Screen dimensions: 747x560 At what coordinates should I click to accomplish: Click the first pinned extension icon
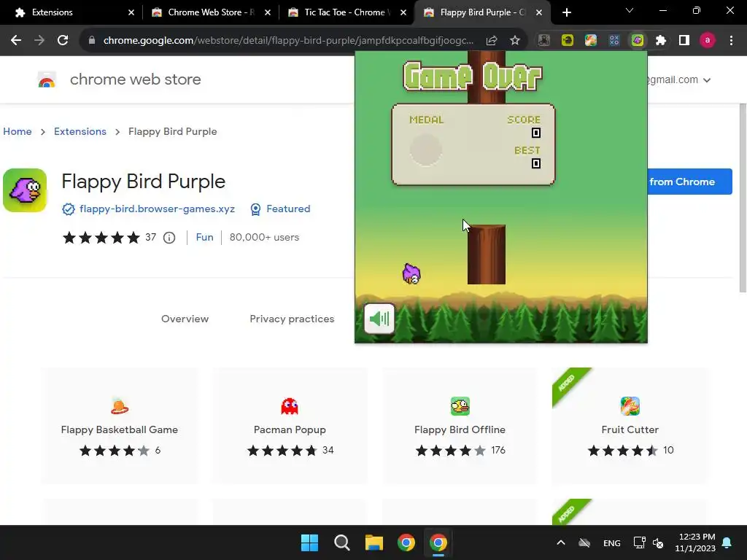pyautogui.click(x=544, y=41)
